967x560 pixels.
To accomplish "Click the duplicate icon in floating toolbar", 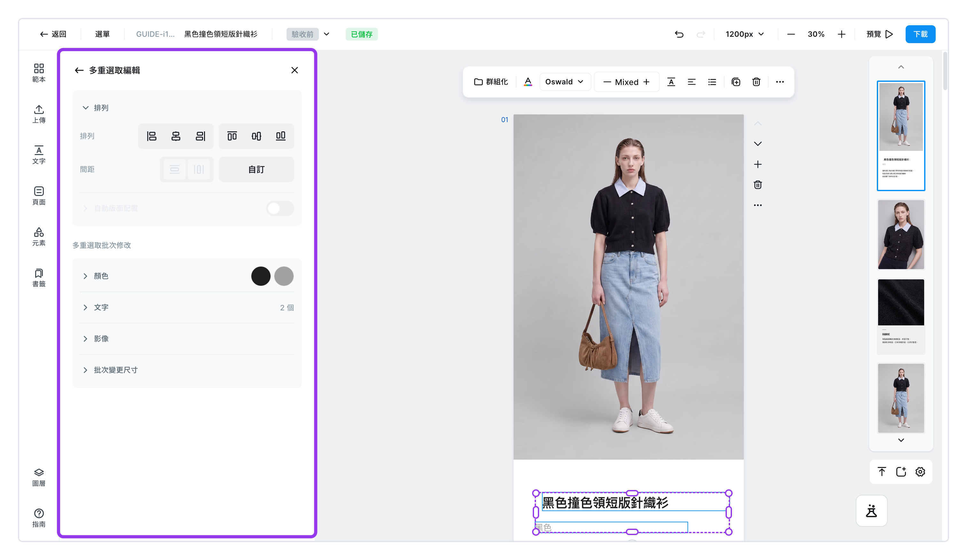I will tap(735, 82).
